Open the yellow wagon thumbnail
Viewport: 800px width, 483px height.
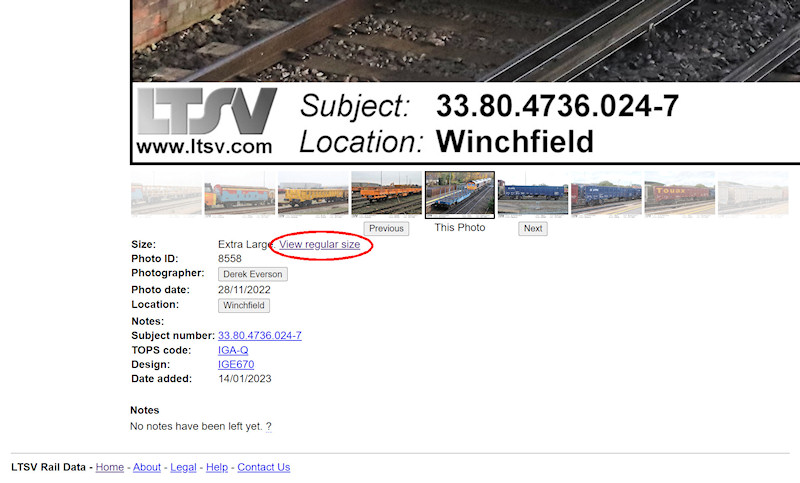tap(313, 194)
